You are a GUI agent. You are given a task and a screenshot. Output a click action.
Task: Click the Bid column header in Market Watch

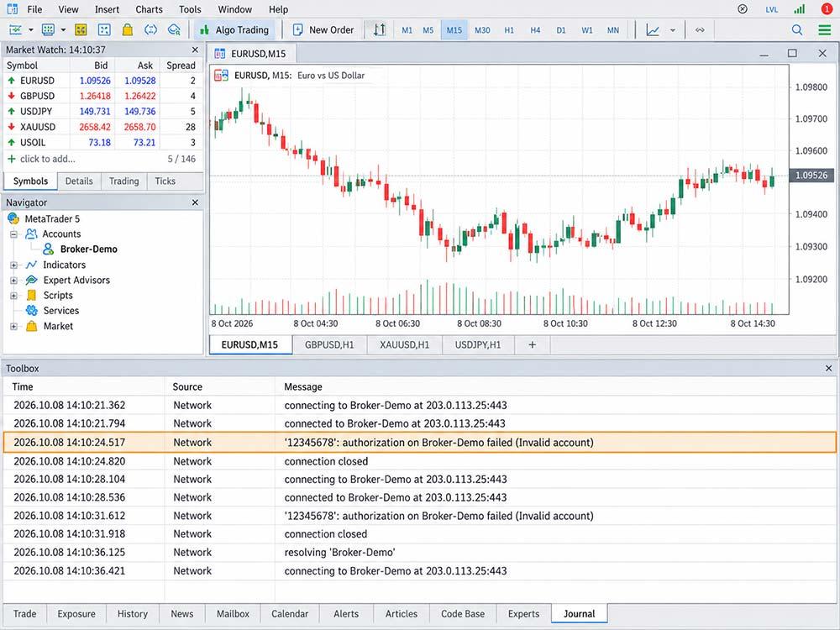tap(101, 66)
